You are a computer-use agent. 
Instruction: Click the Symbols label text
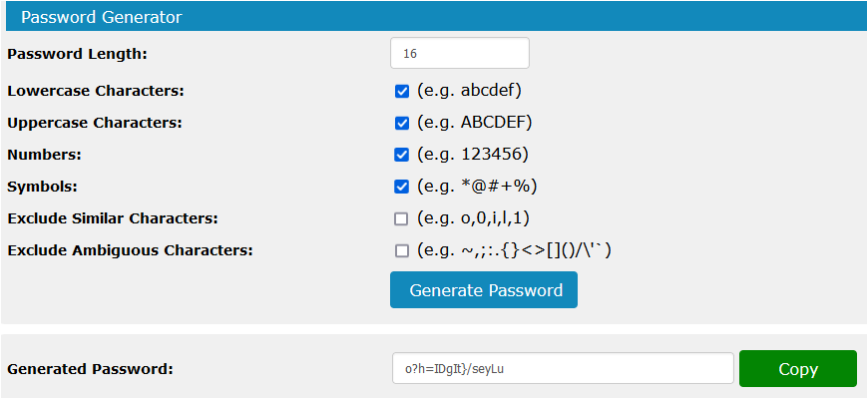43,188
